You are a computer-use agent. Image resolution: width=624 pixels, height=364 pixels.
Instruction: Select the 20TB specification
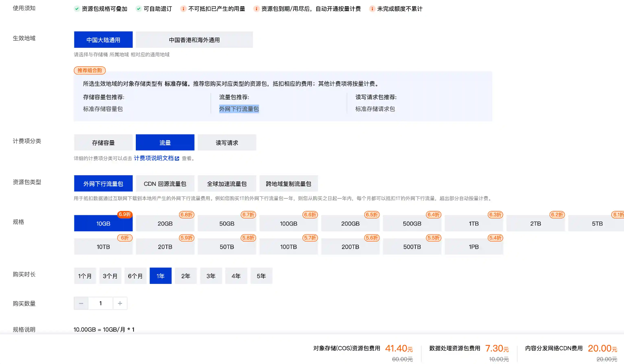[x=165, y=246]
